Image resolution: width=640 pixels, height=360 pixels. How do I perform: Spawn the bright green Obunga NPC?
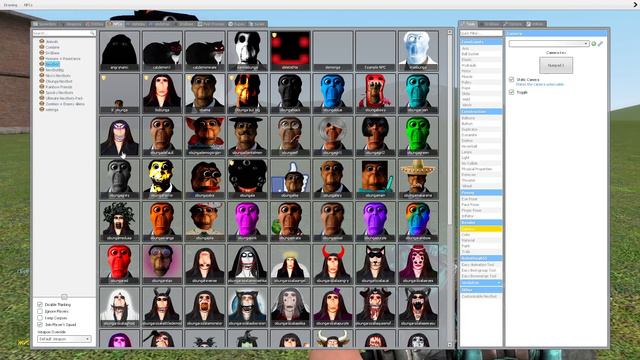418,136
